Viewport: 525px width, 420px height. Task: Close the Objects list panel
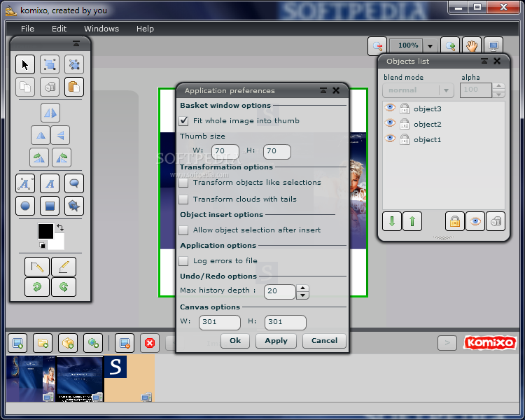click(x=497, y=61)
